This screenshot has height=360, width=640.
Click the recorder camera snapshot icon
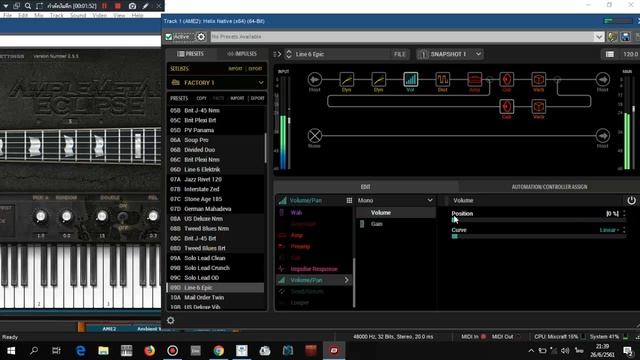point(132,6)
